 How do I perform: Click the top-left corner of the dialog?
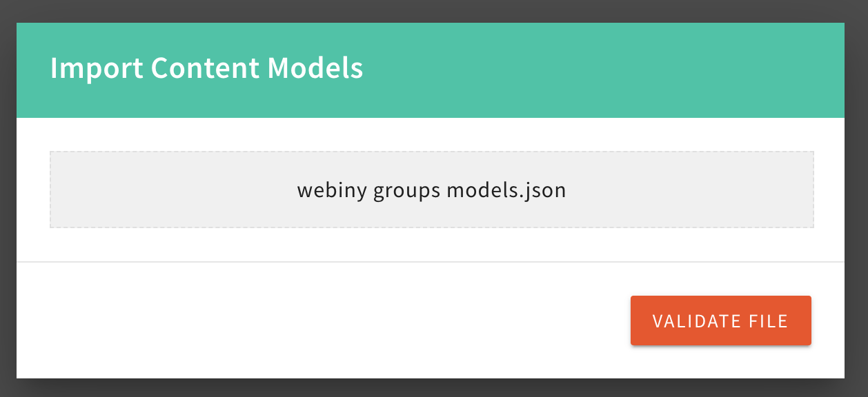click(24, 31)
